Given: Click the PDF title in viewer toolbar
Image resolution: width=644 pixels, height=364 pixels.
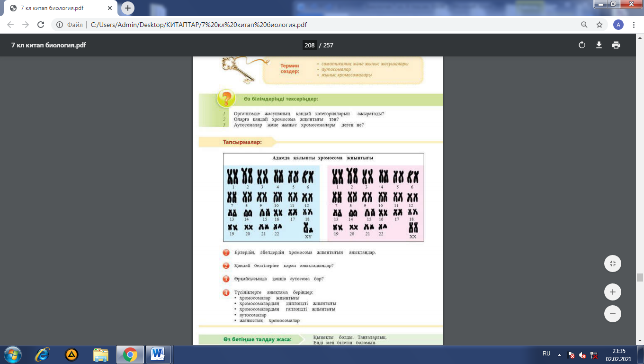Looking at the screenshot, I should (48, 45).
